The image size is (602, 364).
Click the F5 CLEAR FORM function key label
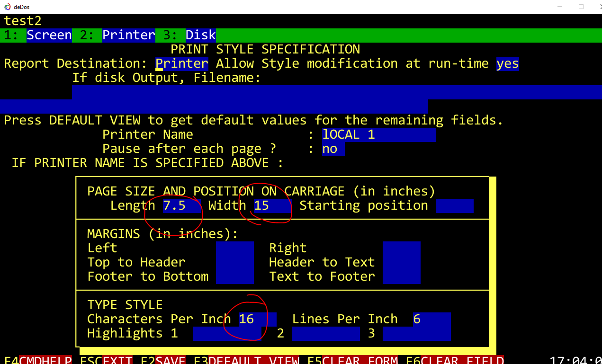point(353,360)
